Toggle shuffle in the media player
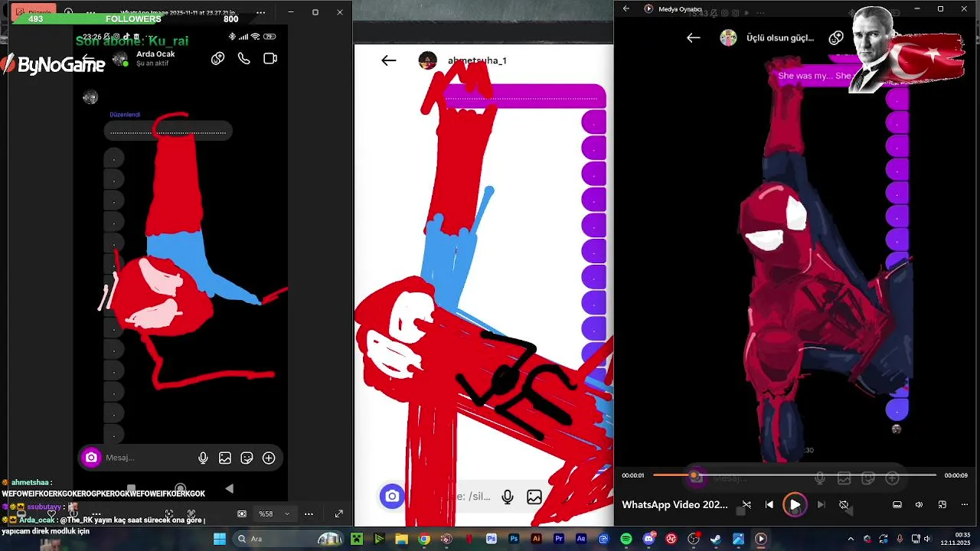980x551 pixels. click(746, 504)
